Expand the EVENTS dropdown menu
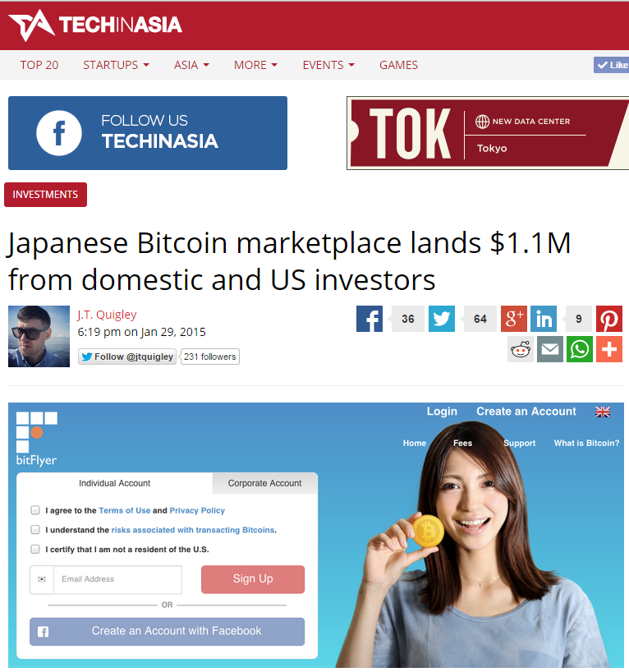The height and width of the screenshot is (672, 629). (328, 65)
